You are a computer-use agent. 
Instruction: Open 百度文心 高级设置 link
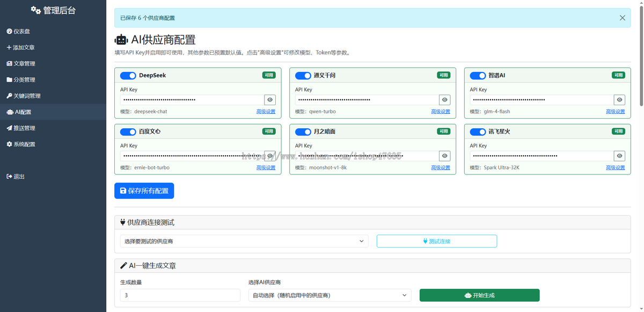coord(266,168)
